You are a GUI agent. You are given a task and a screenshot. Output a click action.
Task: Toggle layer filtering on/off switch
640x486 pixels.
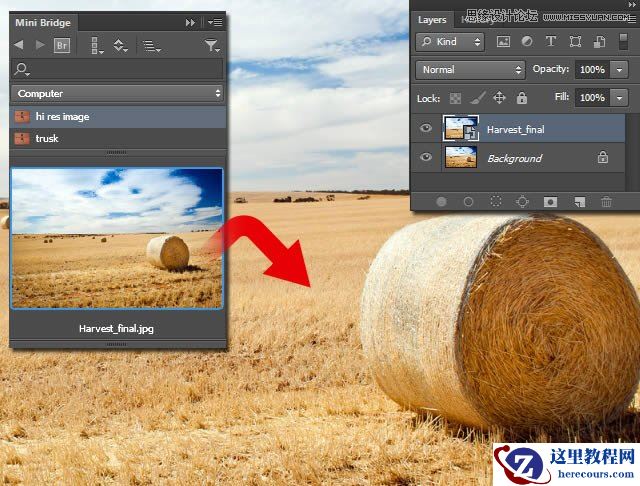[x=623, y=42]
